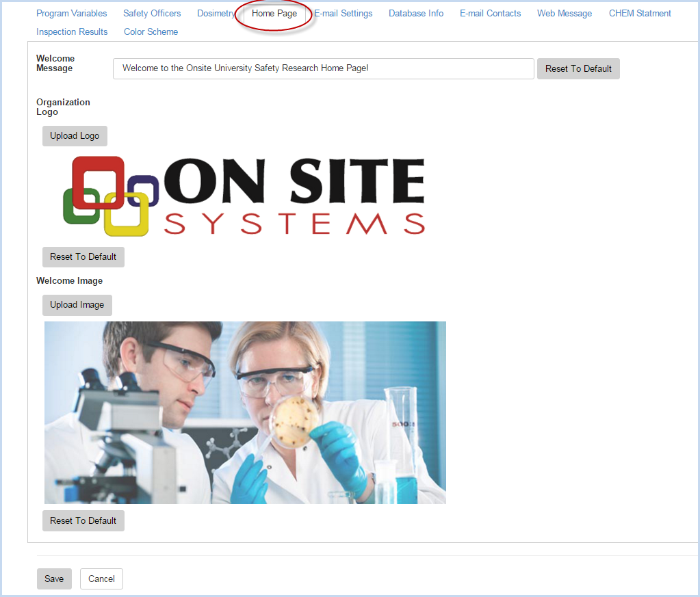Image resolution: width=700 pixels, height=597 pixels.
Task: Open the Program Variables tab
Action: pos(71,14)
